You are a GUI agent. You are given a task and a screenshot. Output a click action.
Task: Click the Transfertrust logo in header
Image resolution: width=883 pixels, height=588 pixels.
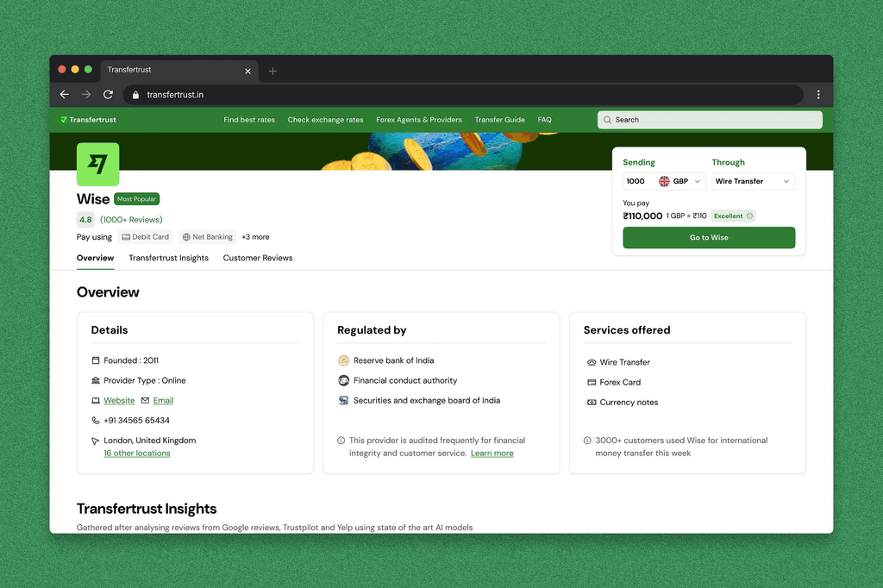pos(89,119)
